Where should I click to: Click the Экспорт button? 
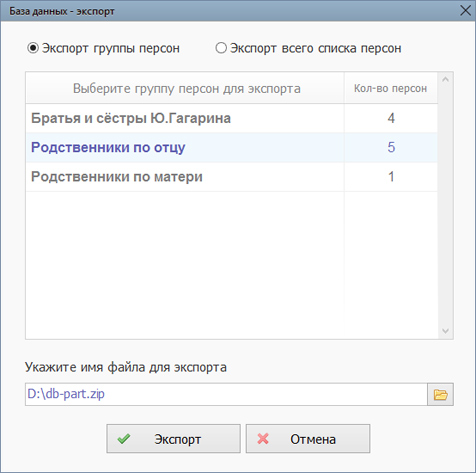click(x=173, y=439)
